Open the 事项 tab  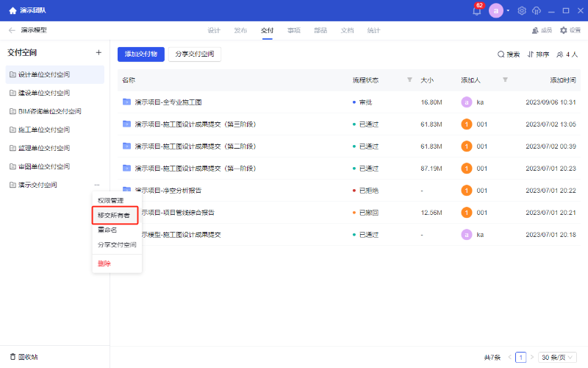294,30
